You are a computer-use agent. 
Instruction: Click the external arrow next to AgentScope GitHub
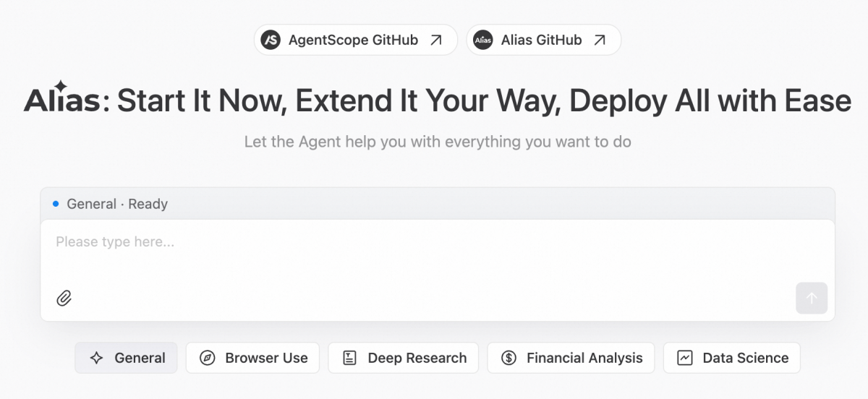(x=435, y=40)
